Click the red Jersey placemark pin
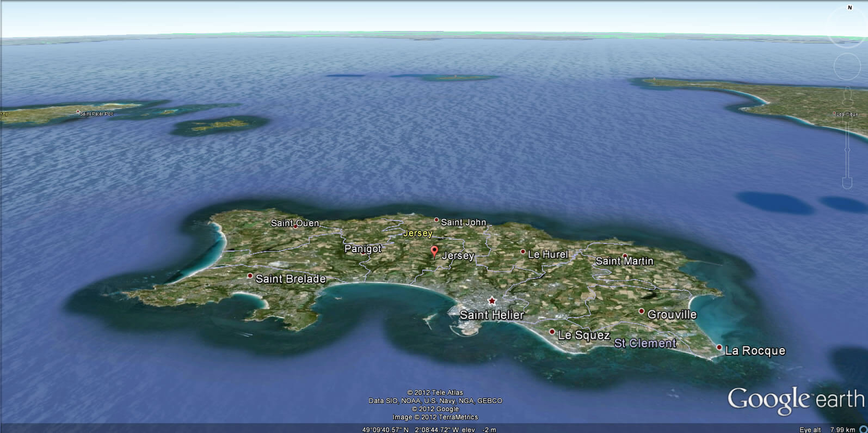This screenshot has width=868, height=433. pyautogui.click(x=434, y=251)
